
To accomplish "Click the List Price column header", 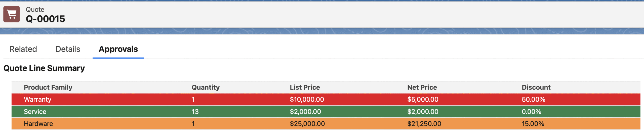I will click(x=305, y=87).
